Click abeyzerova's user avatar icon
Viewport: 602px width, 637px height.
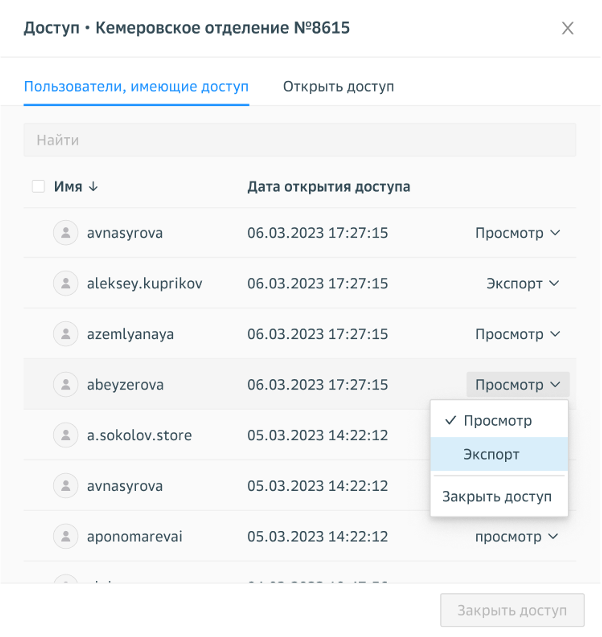[65, 384]
